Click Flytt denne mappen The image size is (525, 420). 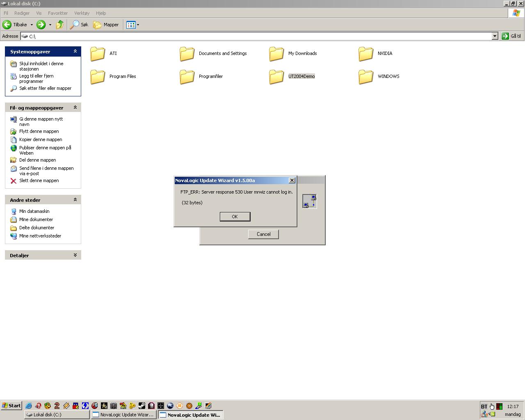[39, 131]
